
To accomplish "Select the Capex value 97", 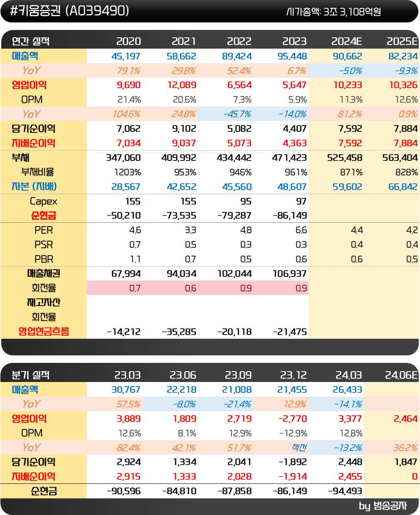I will [301, 201].
